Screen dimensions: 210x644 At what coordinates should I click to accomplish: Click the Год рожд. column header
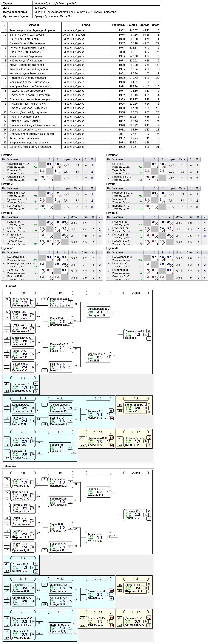pyautogui.click(x=118, y=25)
